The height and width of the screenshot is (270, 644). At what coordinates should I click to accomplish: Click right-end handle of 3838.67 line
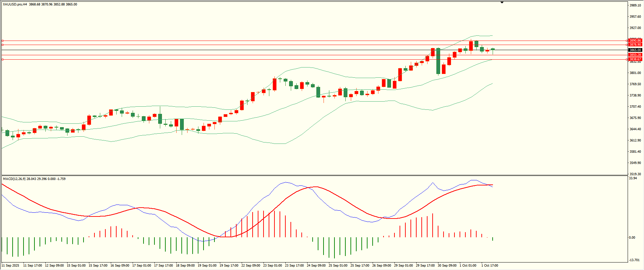click(x=627, y=59)
